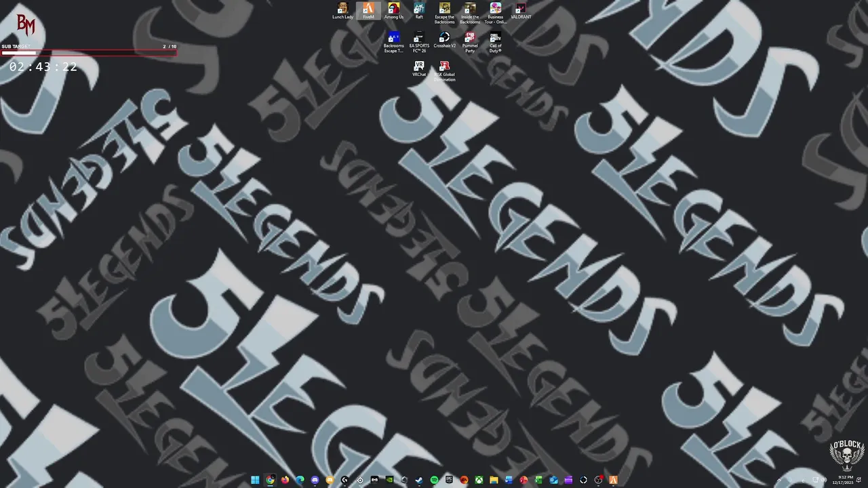Open the Call of Duty shortcut
This screenshot has height=488, width=868.
[x=496, y=42]
